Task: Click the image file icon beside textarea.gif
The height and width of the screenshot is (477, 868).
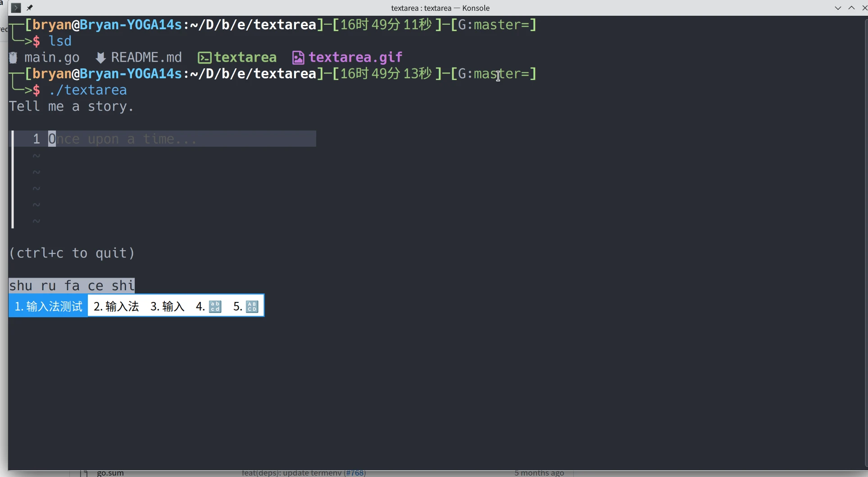Action: tap(298, 58)
